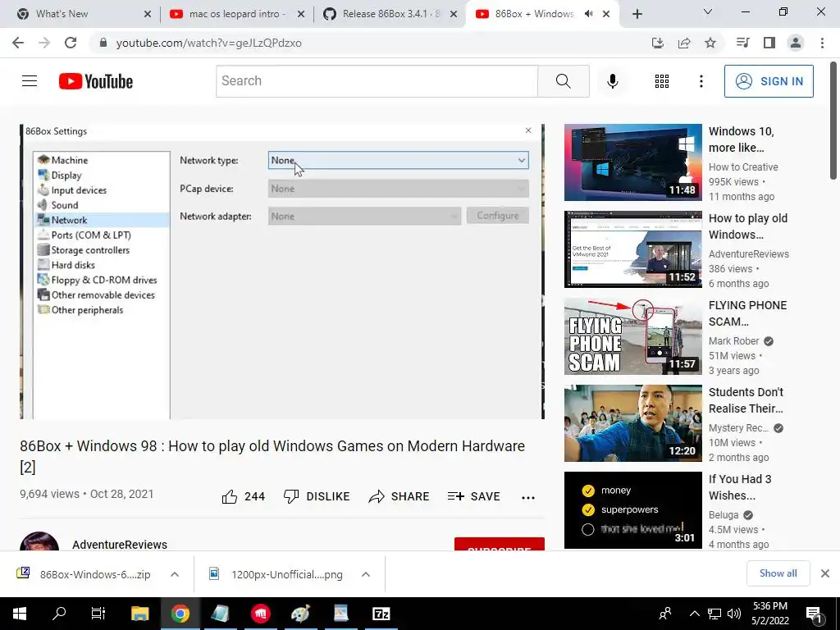
Task: Open the AdventureReviews channel link
Action: tap(120, 545)
